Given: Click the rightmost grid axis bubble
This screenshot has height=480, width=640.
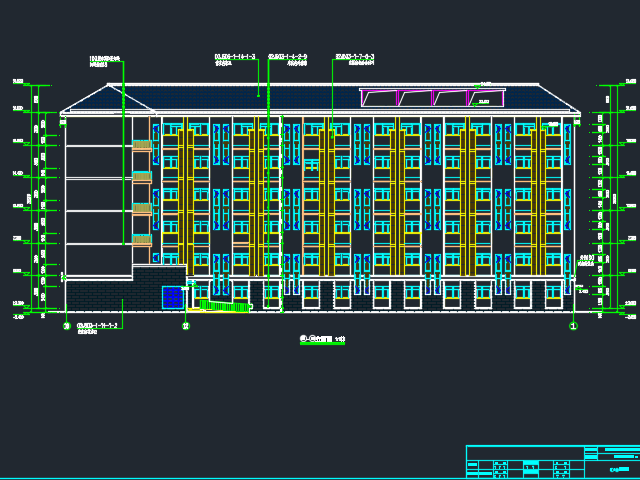Looking at the screenshot, I should 573,325.
